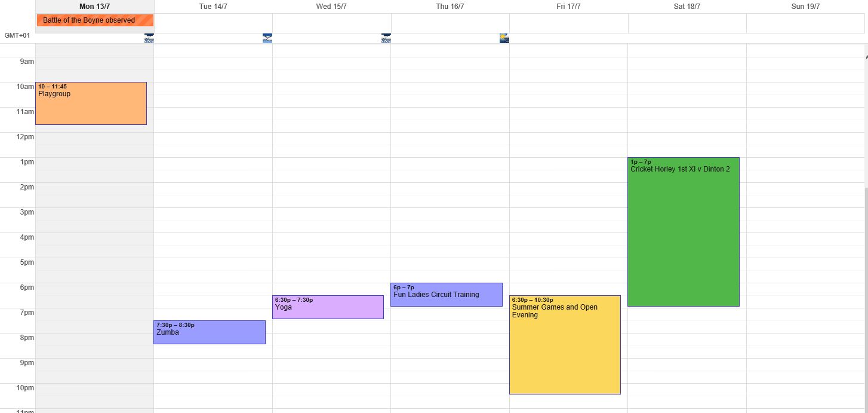Open the Sat 18/7 day header
868x413 pixels.
pos(687,7)
